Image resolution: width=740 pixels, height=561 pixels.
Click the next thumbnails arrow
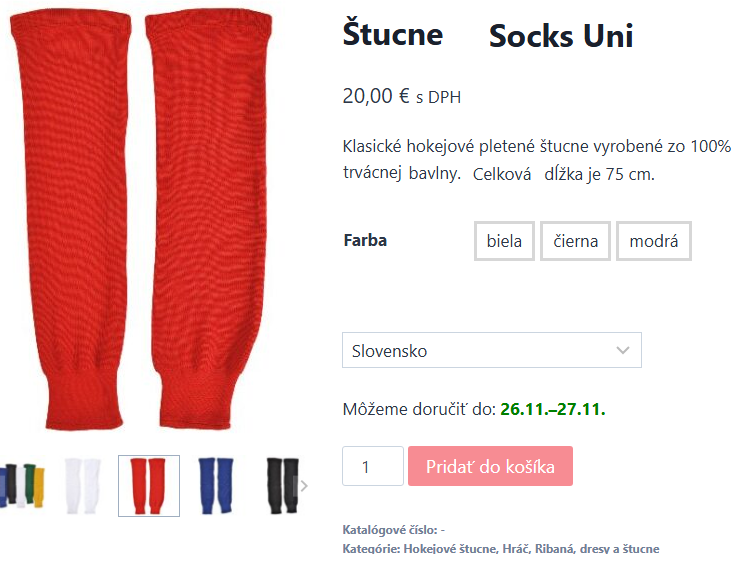(x=305, y=486)
